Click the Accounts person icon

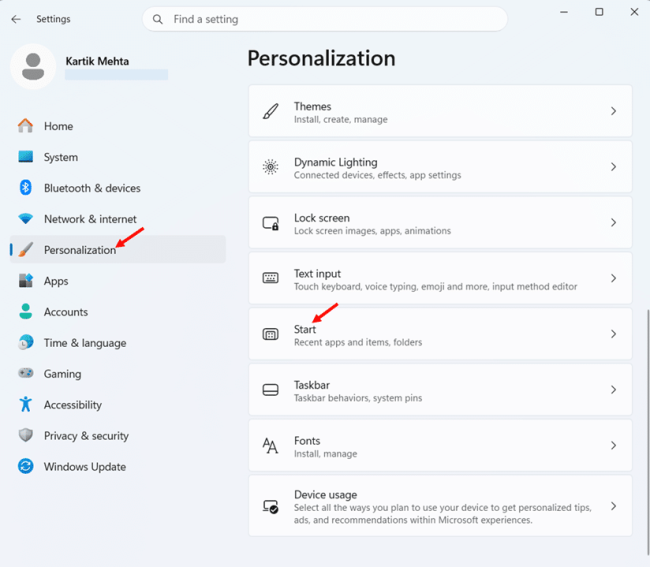[25, 311]
